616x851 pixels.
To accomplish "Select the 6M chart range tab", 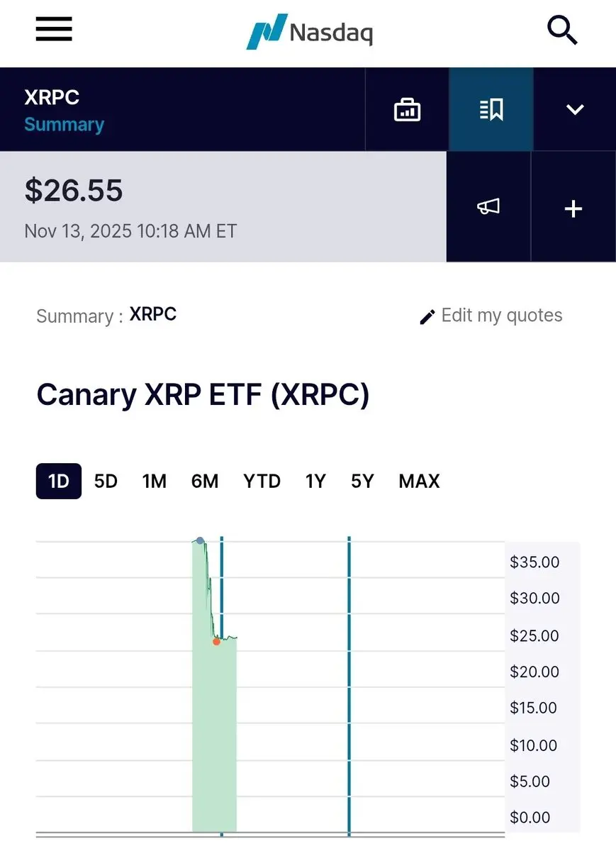I will tap(205, 481).
